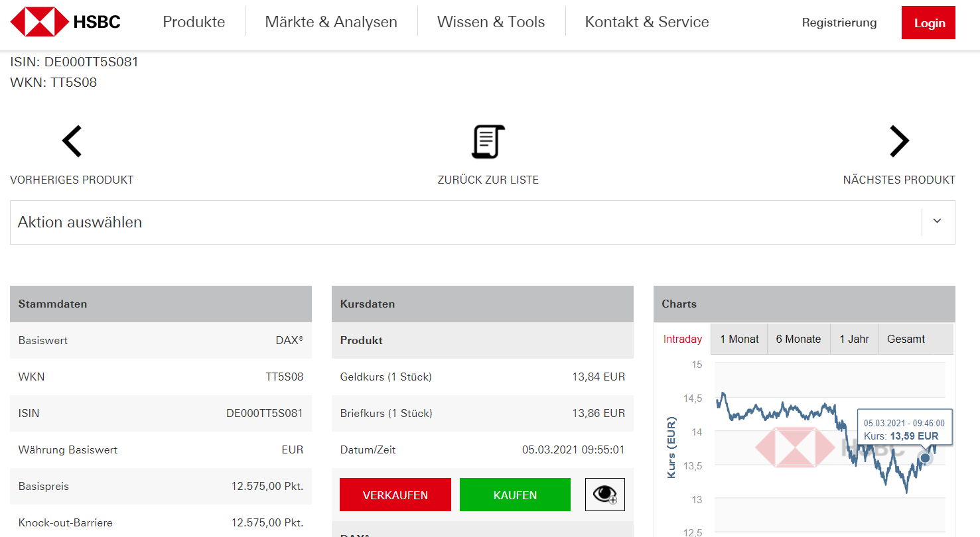This screenshot has height=537, width=980.
Task: Click NÄCHSTES PRODUKT label
Action: click(x=899, y=180)
